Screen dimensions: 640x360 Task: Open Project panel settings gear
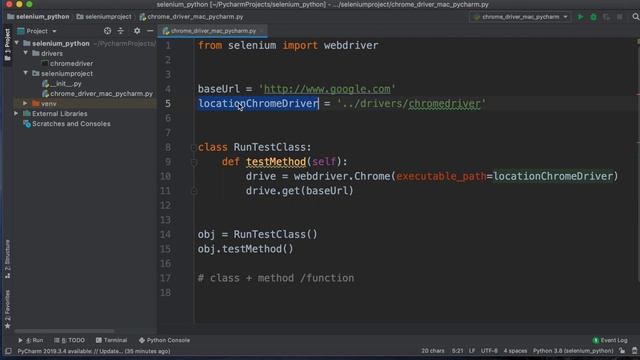tap(137, 31)
